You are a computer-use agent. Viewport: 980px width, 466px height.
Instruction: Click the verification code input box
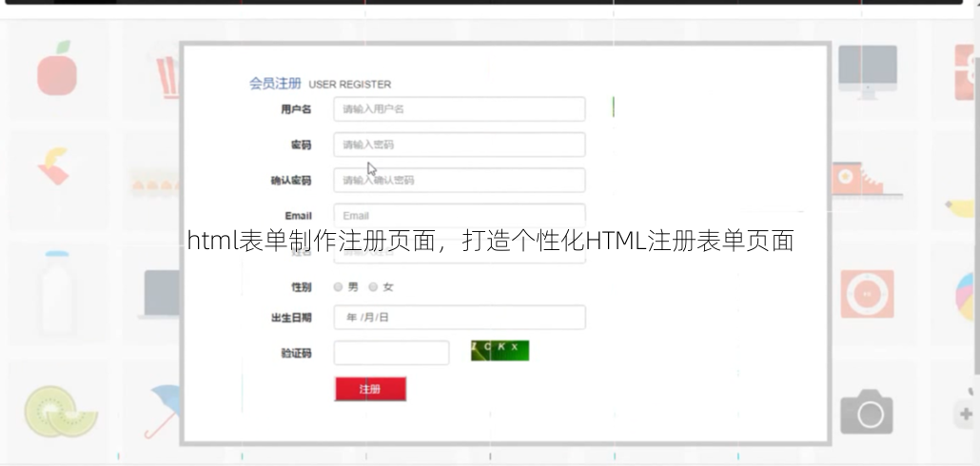tap(391, 353)
